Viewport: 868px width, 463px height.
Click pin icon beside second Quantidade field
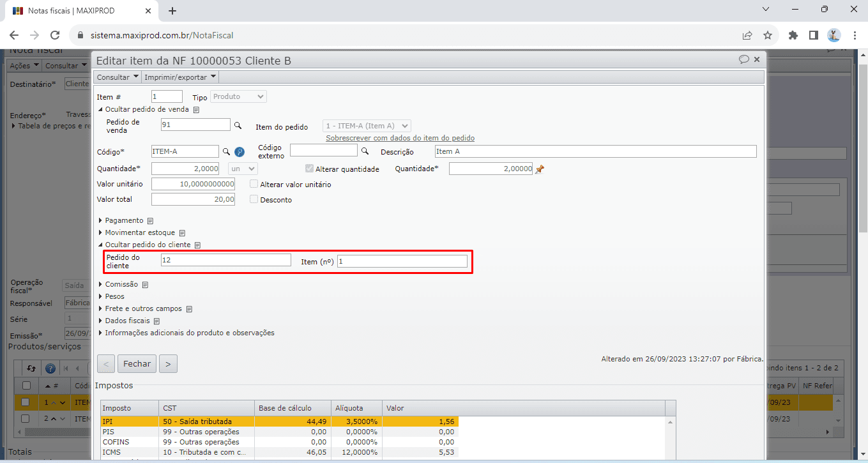pos(540,169)
